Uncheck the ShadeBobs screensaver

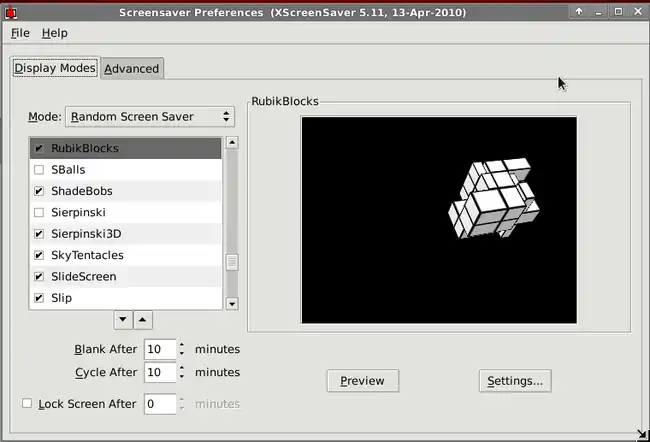[x=39, y=191]
